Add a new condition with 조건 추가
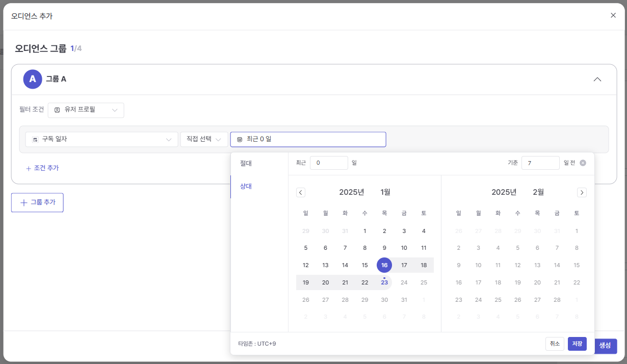Viewport: 627px width, 364px height. point(42,168)
